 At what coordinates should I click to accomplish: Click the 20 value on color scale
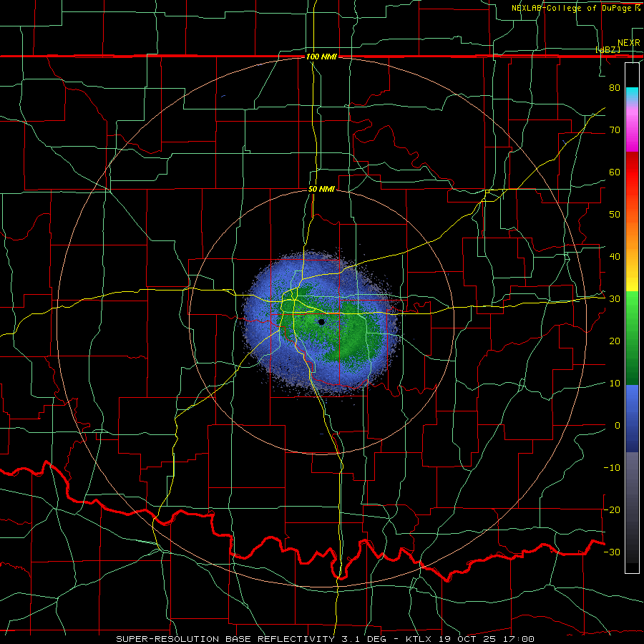pyautogui.click(x=615, y=341)
